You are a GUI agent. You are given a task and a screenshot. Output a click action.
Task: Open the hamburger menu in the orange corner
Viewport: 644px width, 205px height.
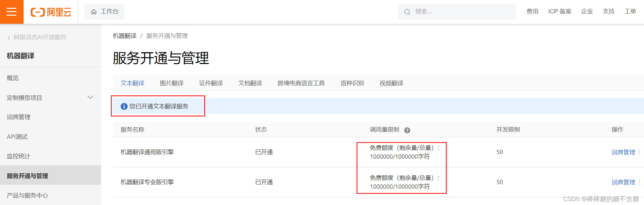(11, 12)
